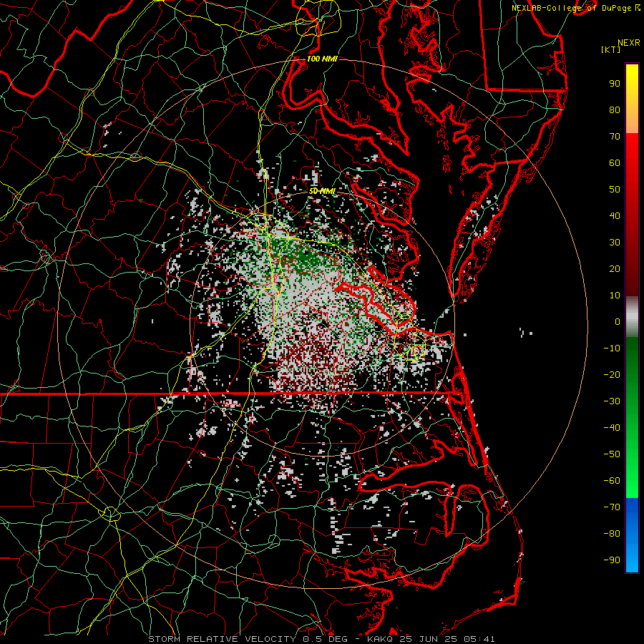Click the -80 value on the velocity scale
Viewport: 644px width, 644px height.
click(x=612, y=534)
